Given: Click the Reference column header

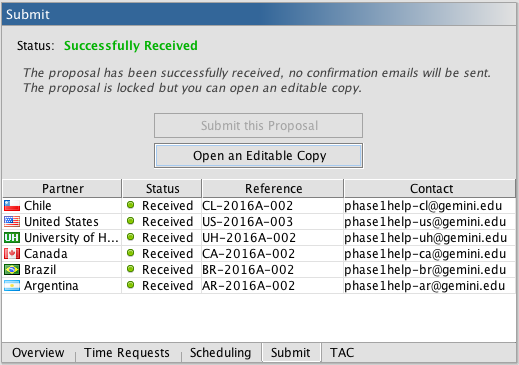Looking at the screenshot, I should click(273, 189).
